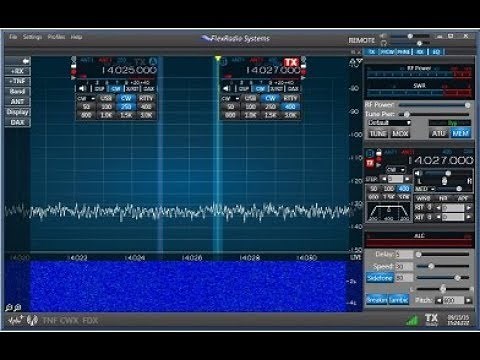Click the TUNE button
Viewport: 480px width, 360px height.
point(378,134)
